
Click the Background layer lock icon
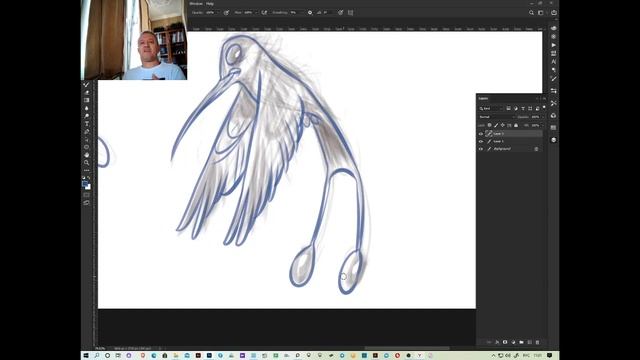536,149
